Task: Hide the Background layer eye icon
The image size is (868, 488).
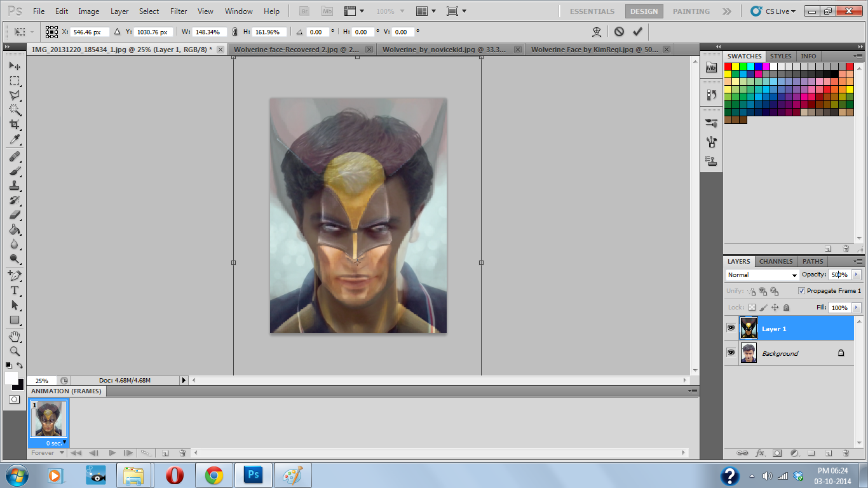Action: tap(731, 353)
